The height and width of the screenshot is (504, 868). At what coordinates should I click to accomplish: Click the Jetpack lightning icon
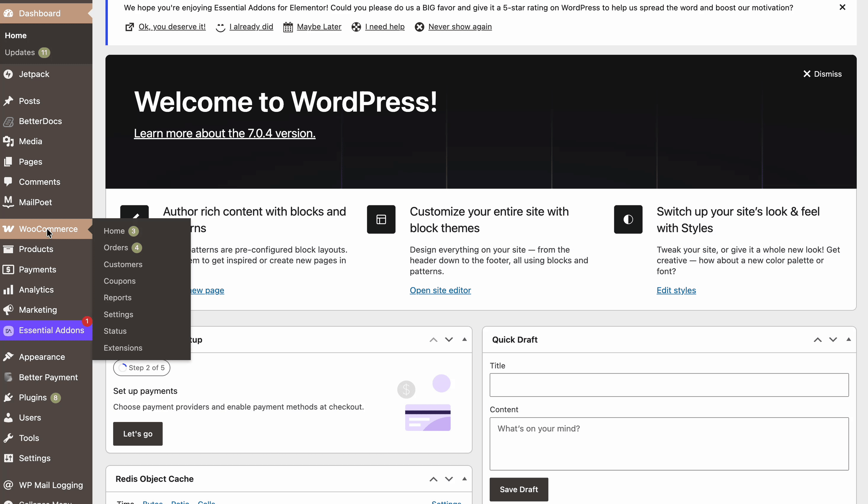(x=8, y=74)
